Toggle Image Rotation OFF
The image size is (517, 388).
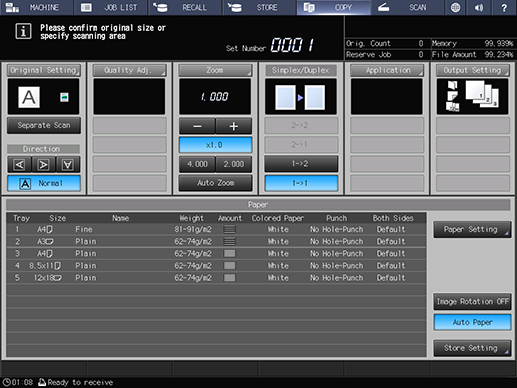point(472,302)
